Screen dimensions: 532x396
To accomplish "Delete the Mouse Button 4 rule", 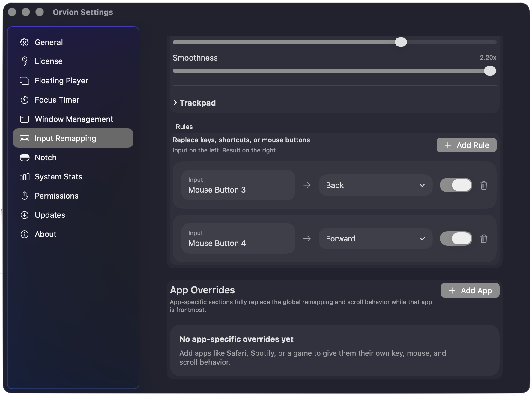I will click(484, 239).
